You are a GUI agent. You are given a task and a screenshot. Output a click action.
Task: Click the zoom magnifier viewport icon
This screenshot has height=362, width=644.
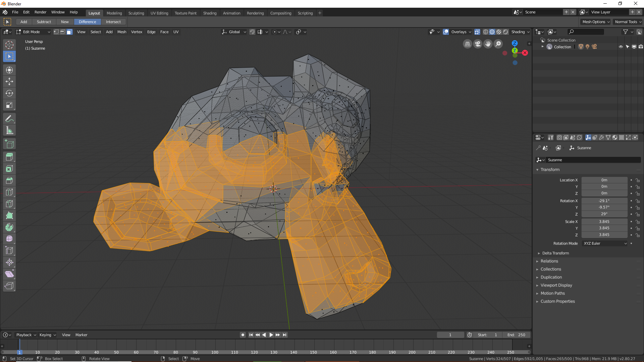498,44
